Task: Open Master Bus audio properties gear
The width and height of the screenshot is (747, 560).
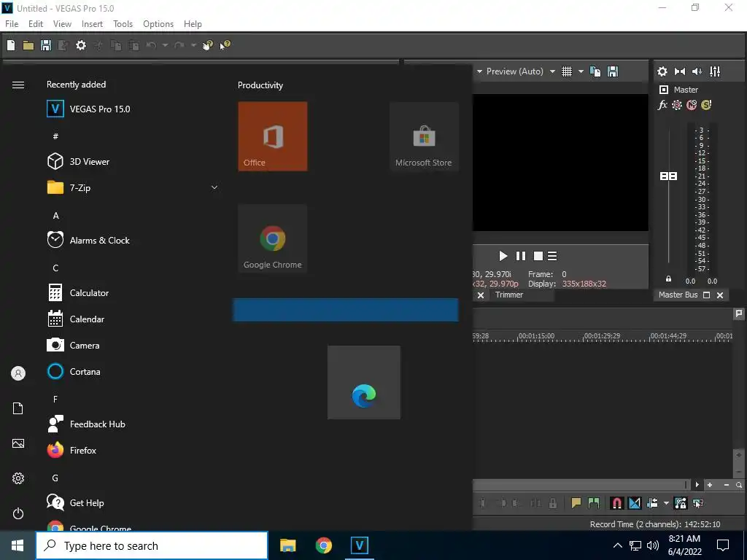Action: (662, 71)
